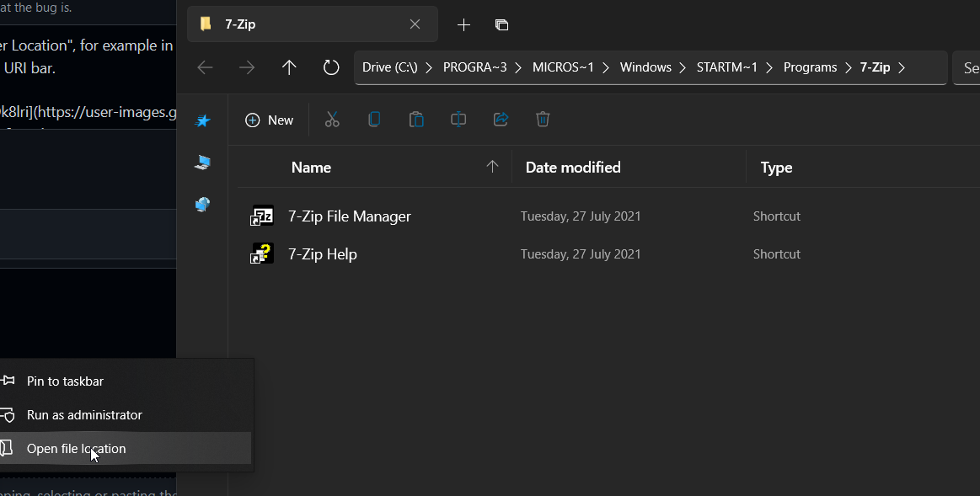The width and height of the screenshot is (980, 496).
Task: Click the pin icon beside Pin to taskbar
Action: click(x=7, y=381)
